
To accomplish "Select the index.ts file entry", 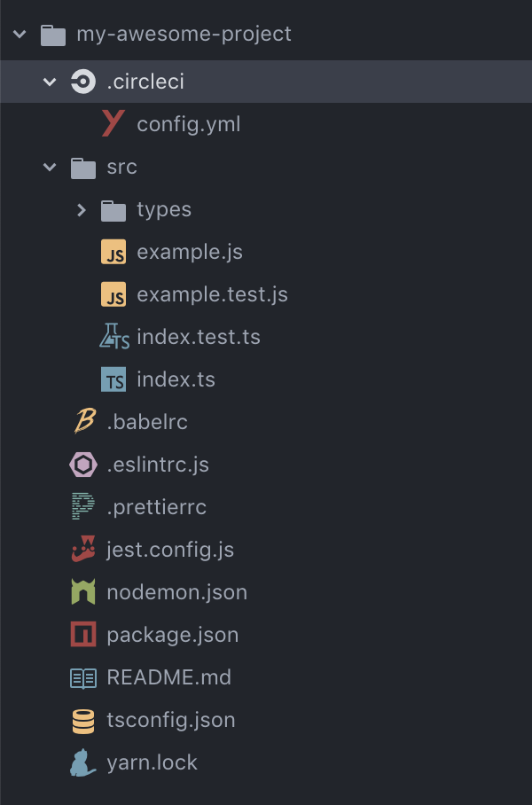I will coord(177,379).
